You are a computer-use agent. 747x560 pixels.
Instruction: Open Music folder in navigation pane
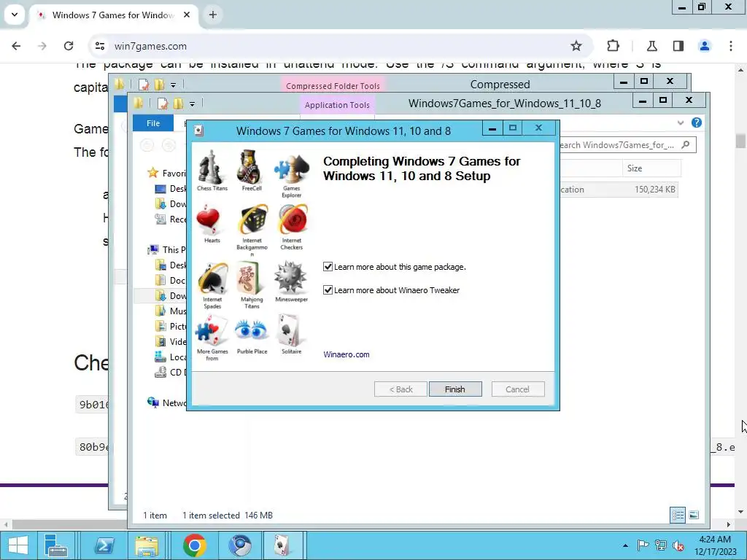pyautogui.click(x=171, y=311)
